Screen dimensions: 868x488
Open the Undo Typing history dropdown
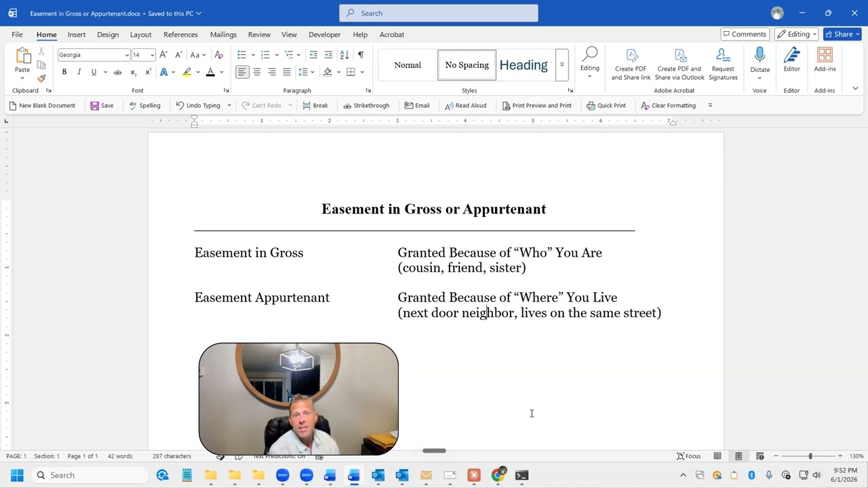(229, 106)
